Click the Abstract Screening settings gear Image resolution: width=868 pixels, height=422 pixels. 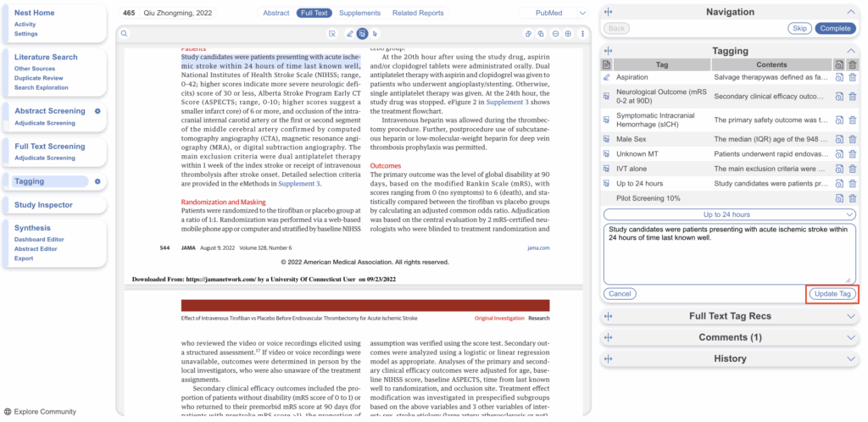[x=98, y=111]
